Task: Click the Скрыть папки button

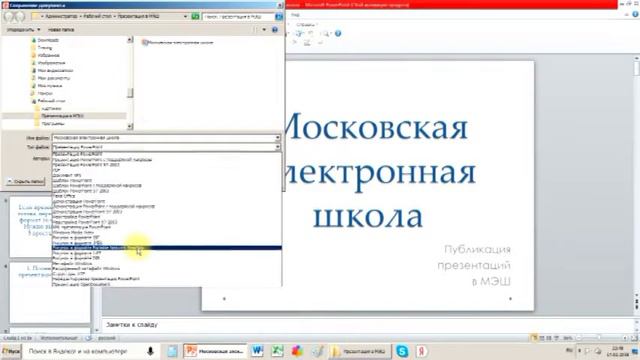Action: point(26,181)
